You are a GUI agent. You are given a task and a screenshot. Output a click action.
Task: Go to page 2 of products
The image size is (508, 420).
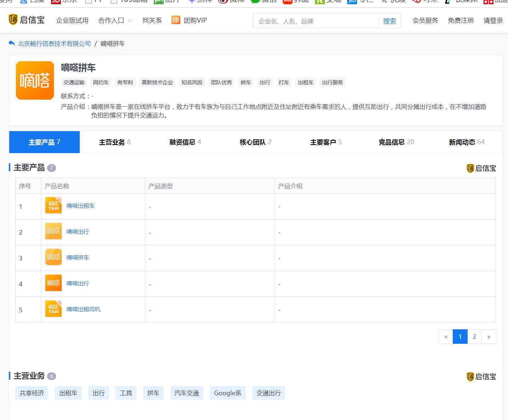click(x=474, y=337)
